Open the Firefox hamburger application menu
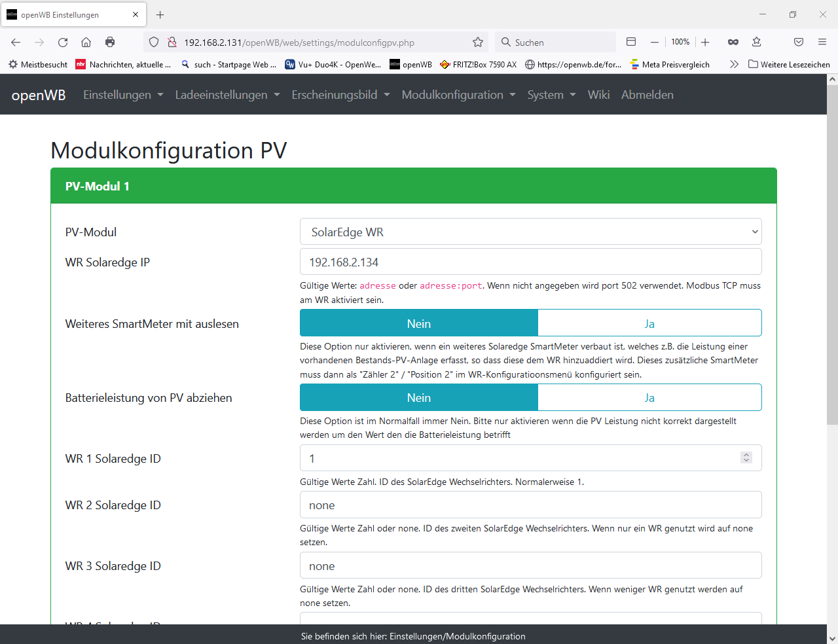The width and height of the screenshot is (838, 644). [822, 43]
